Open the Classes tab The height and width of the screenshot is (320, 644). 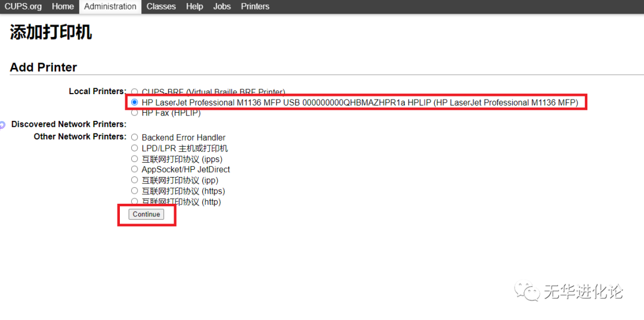[161, 7]
